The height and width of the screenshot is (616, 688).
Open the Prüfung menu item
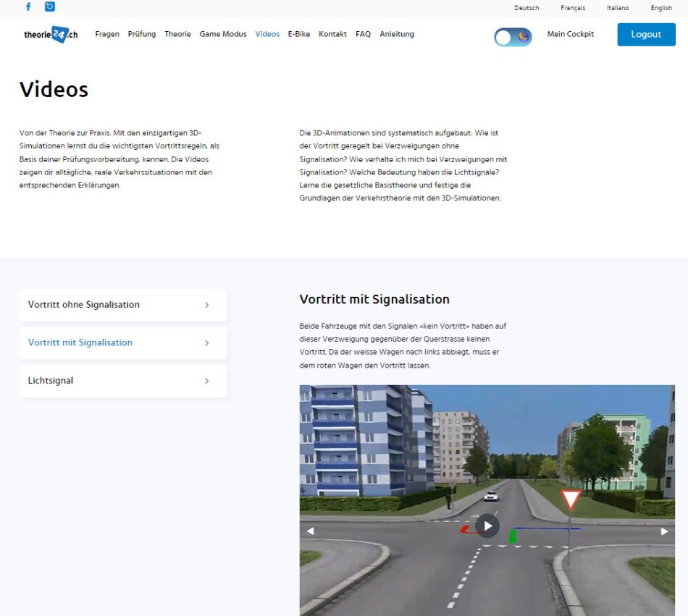tap(142, 34)
